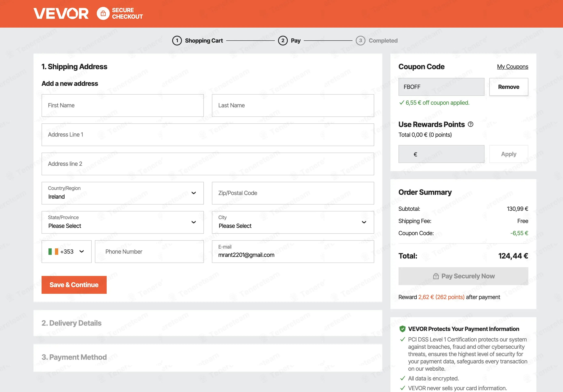Click the Ireland flag icon
This screenshot has width=563, height=392.
(53, 251)
